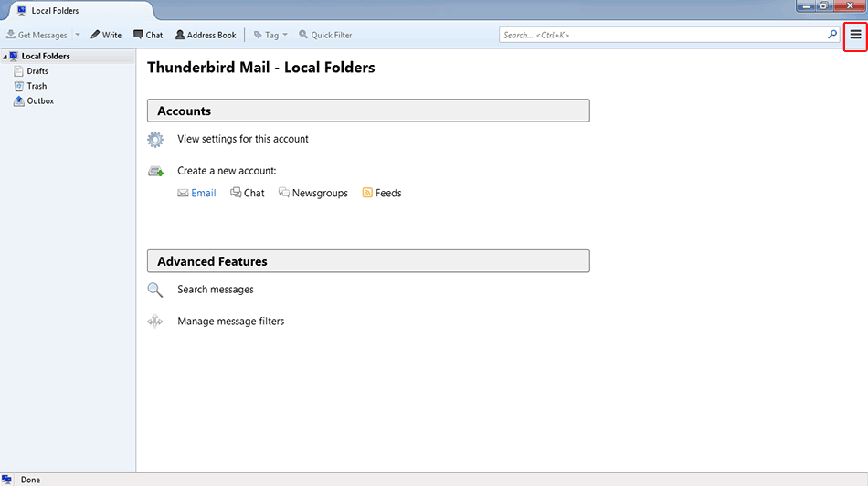The image size is (868, 486).
Task: Open Manage message filters
Action: click(x=231, y=321)
